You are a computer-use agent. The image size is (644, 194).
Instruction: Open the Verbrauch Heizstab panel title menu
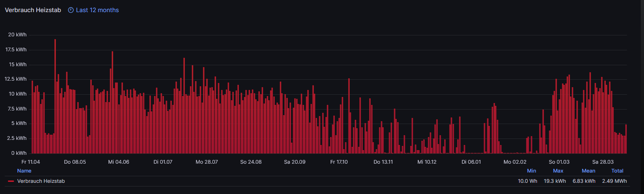(x=33, y=10)
